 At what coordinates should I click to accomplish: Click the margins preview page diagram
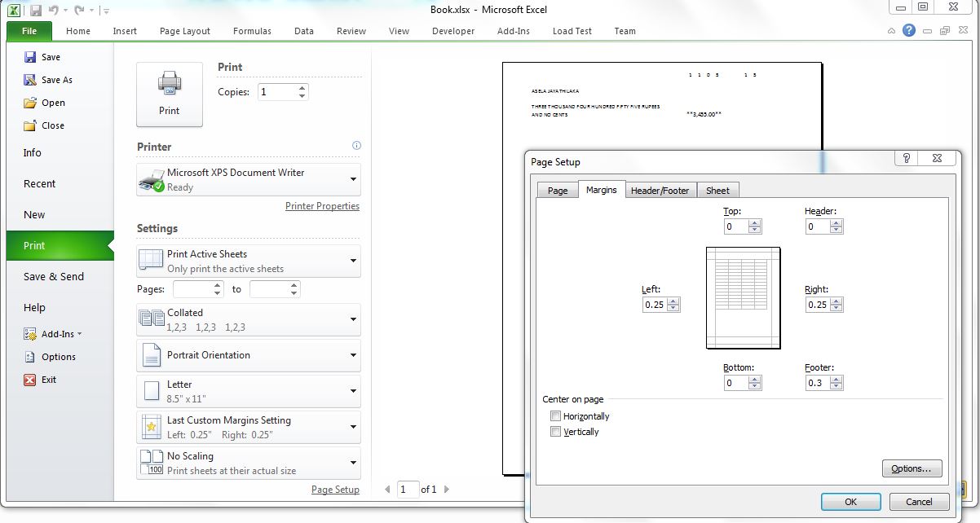(x=743, y=298)
